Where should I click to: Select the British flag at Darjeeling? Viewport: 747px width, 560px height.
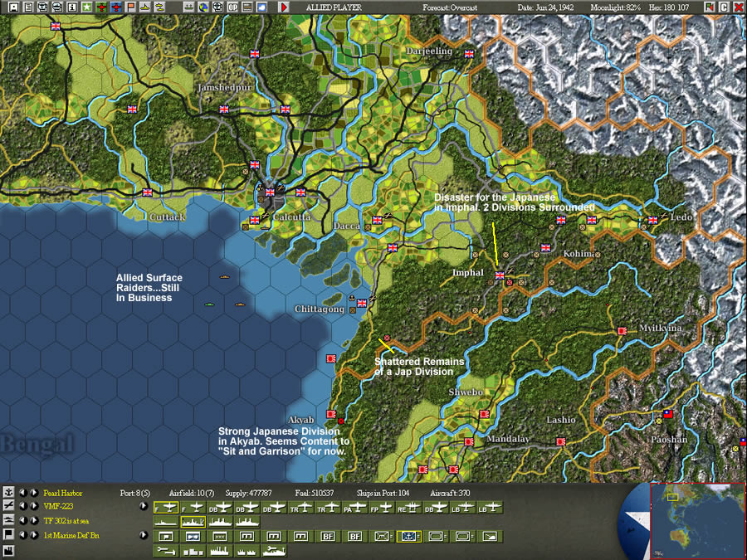coord(469,54)
